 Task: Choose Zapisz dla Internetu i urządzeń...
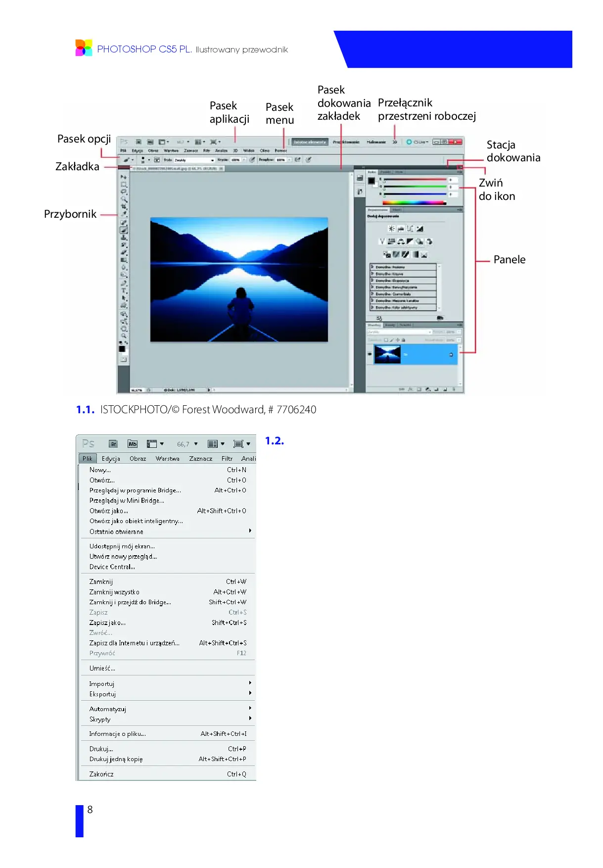pos(168,643)
